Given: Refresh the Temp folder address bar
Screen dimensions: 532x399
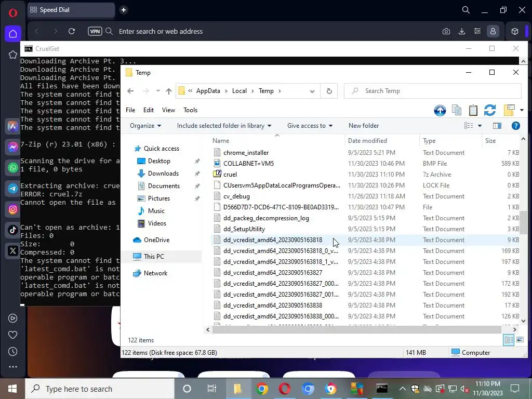Looking at the screenshot, I should 329,91.
